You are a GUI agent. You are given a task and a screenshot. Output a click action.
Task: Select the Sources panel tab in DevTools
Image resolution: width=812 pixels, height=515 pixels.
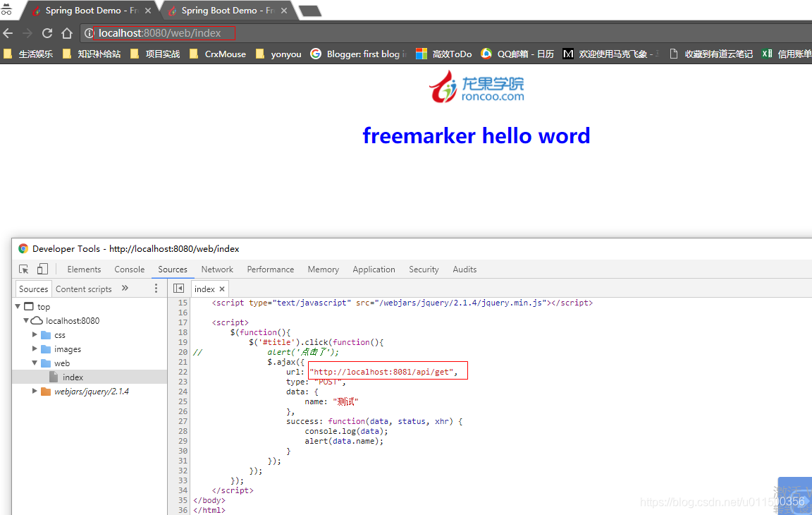click(x=173, y=269)
